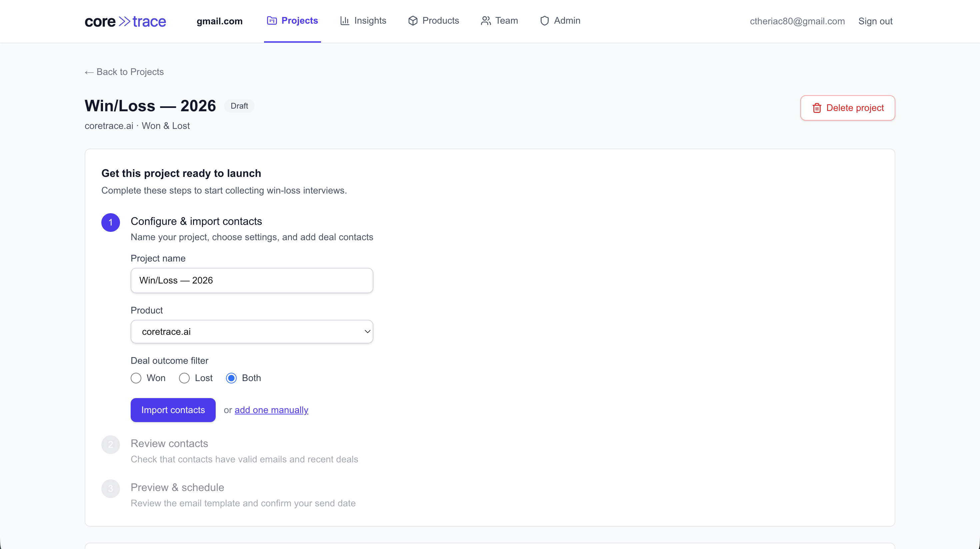Click step 1 numbered circle badge
This screenshot has width=980, height=549.
pyautogui.click(x=110, y=223)
